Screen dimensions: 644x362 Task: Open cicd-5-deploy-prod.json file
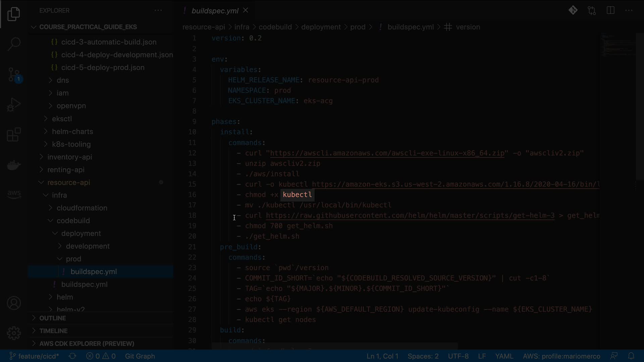tap(103, 67)
